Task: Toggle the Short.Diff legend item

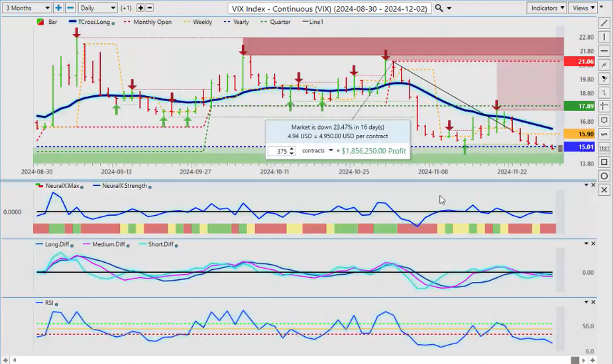Action: click(x=158, y=244)
